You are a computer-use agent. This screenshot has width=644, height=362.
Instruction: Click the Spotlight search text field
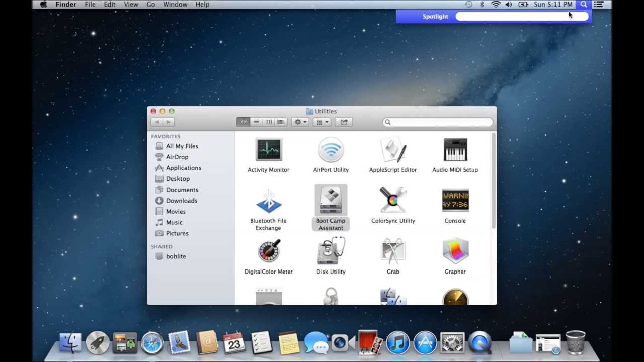coord(522,16)
